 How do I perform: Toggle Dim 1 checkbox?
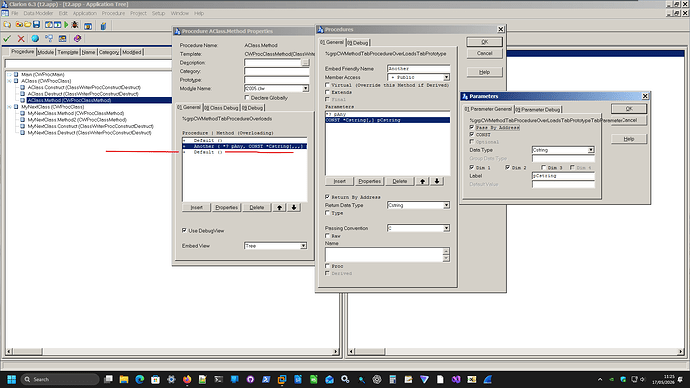(x=472, y=168)
